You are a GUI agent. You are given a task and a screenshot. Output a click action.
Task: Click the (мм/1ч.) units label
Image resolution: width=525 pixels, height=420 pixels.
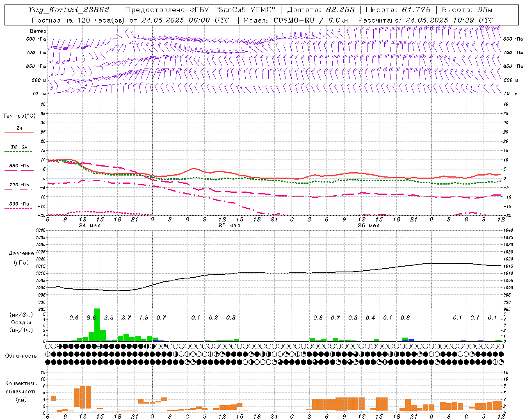[21, 330]
